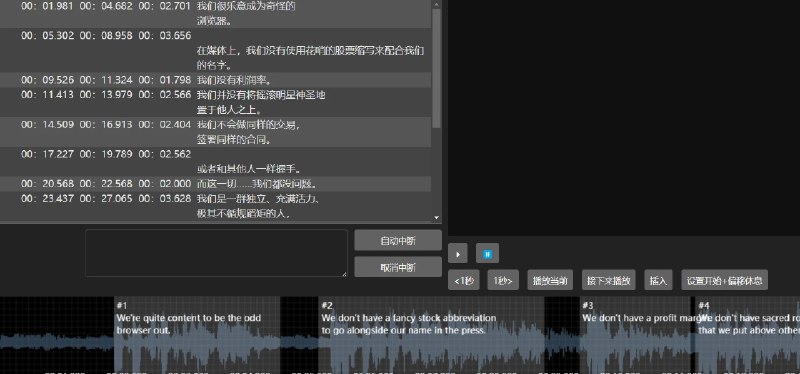Step back one second with <1秒
The height and width of the screenshot is (374, 800).
coord(463,280)
